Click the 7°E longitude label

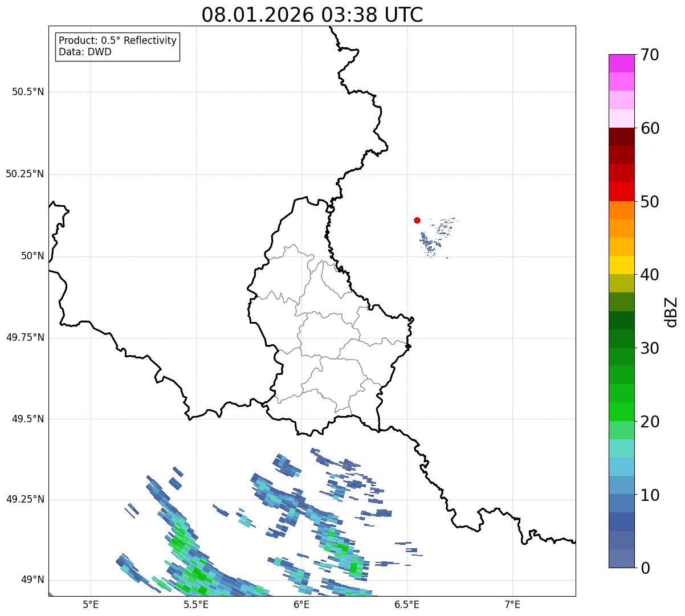point(512,605)
